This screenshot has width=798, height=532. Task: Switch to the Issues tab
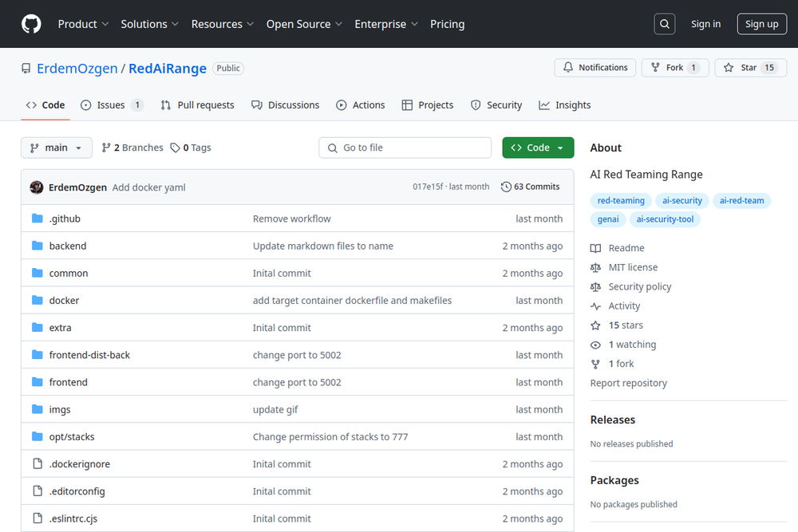[112, 104]
